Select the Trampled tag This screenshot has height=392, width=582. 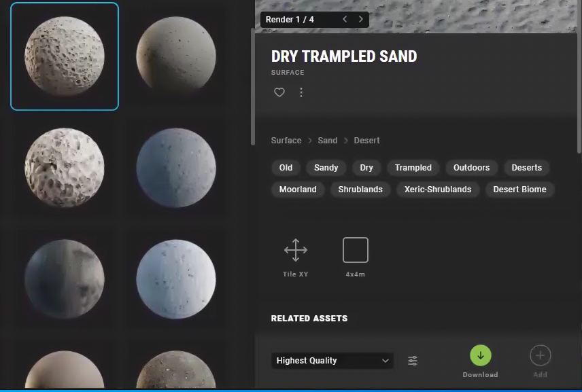point(413,168)
